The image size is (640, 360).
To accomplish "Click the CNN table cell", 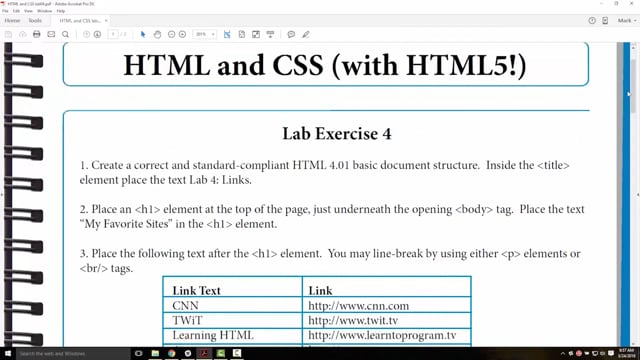I will tap(233, 305).
